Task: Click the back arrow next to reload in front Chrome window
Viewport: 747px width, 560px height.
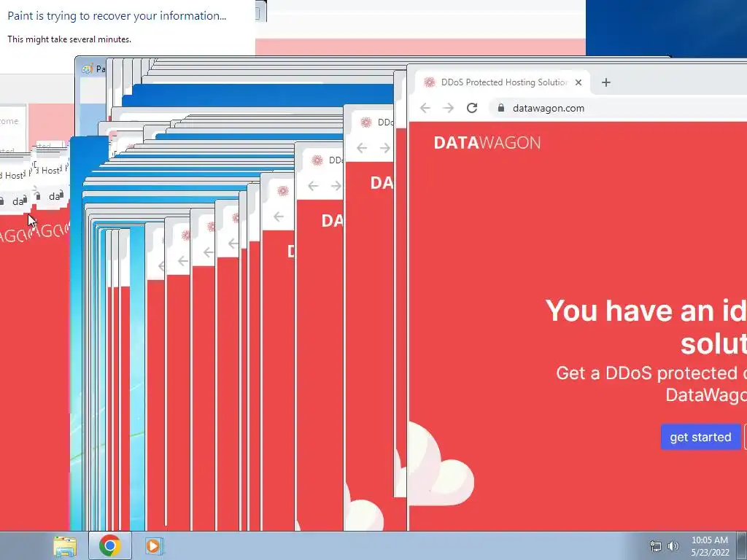Action: (425, 108)
